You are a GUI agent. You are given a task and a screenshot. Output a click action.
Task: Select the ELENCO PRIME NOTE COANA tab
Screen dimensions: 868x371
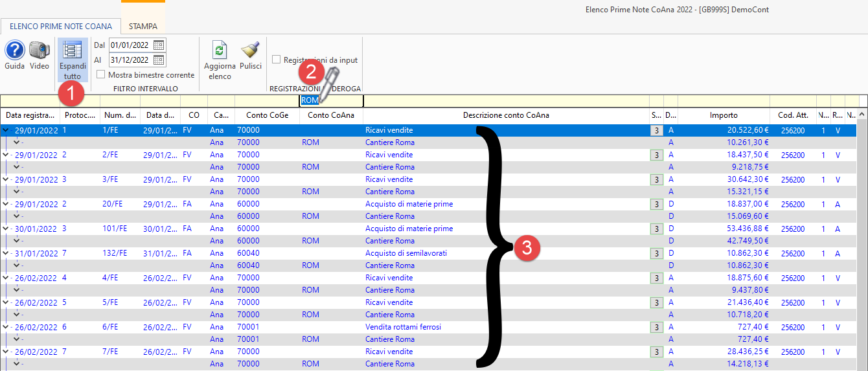tap(61, 27)
